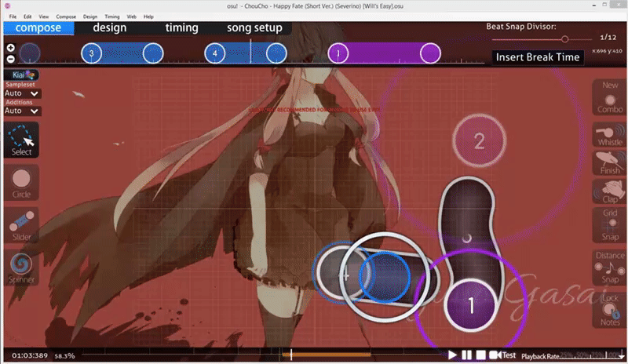
Task: Choose the Slider placement tool
Action: click(21, 225)
